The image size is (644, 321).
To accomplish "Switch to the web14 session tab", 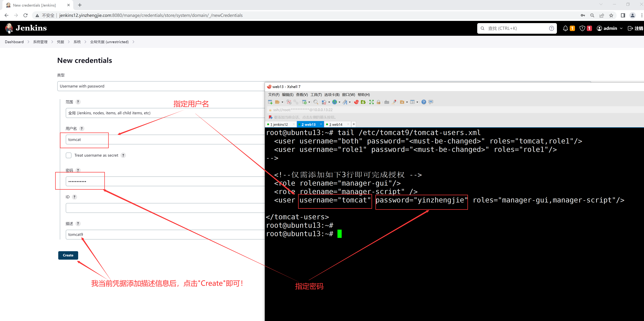I will (x=335, y=124).
